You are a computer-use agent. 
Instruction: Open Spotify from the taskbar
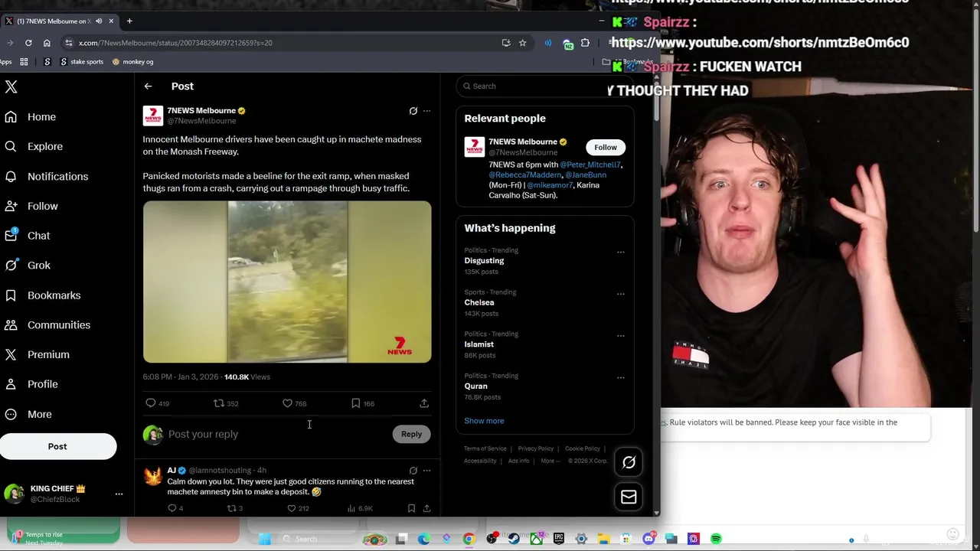point(716,540)
